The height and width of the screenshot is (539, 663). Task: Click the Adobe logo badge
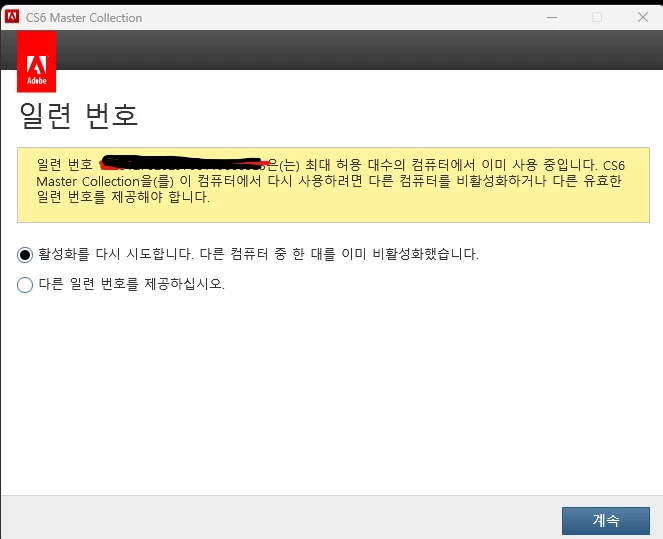tap(36, 62)
